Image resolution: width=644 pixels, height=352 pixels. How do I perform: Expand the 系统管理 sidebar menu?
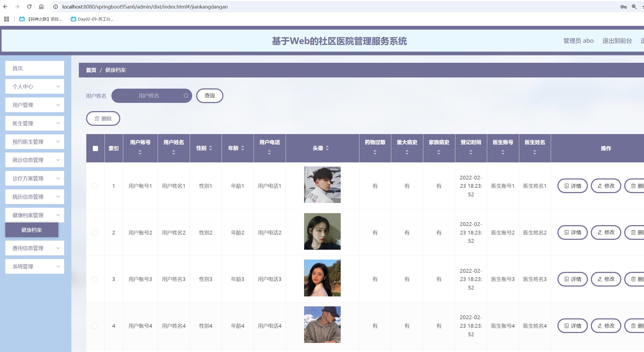coord(35,267)
